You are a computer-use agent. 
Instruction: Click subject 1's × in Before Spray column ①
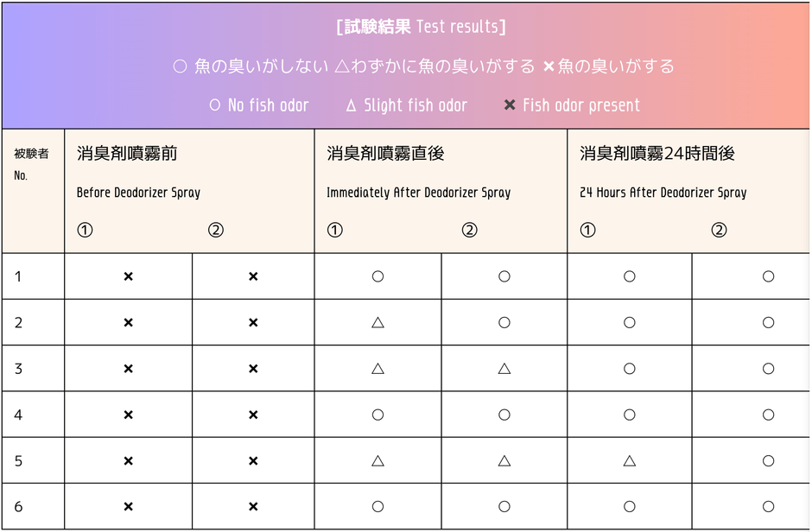[128, 276]
